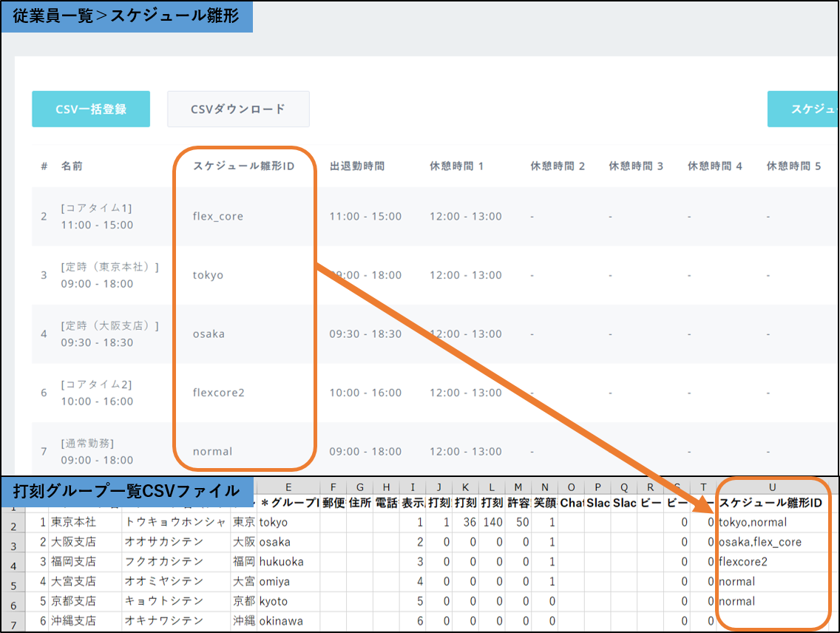Click the スケジュール雛形ID column header in the web table
The height and width of the screenshot is (633, 840).
(244, 166)
